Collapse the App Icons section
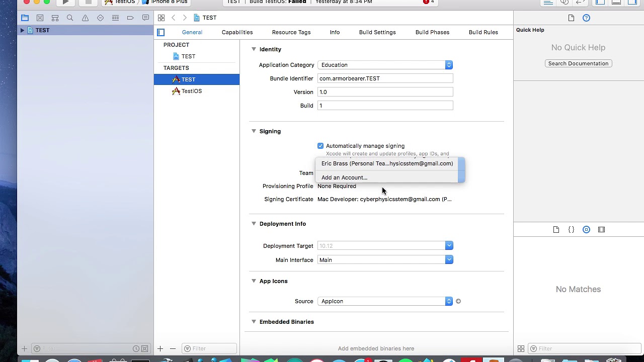 click(x=254, y=281)
